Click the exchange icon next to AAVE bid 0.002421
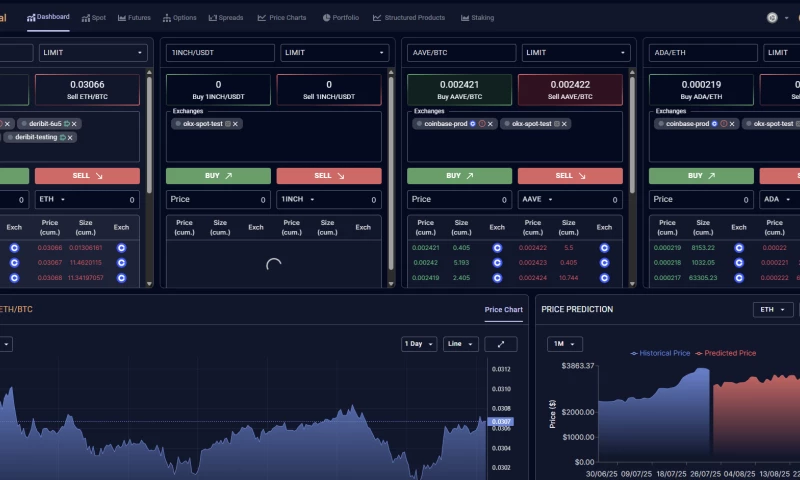Screen dimensions: 800x480 497,248
